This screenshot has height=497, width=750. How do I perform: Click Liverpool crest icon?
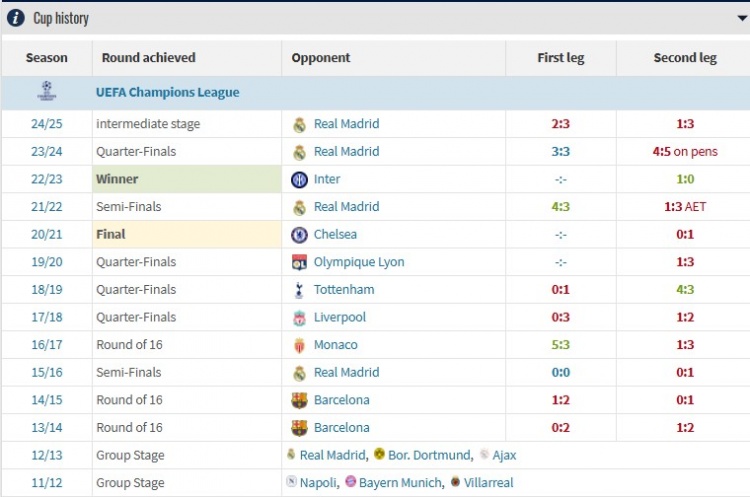(299, 317)
